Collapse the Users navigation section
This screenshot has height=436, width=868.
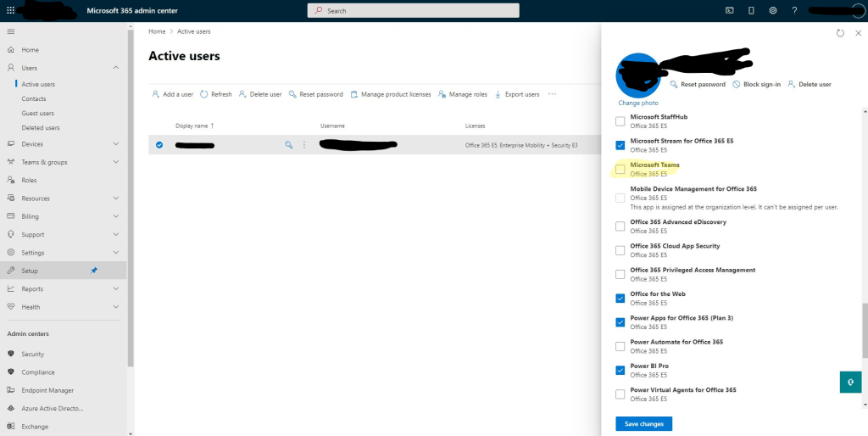(x=115, y=68)
